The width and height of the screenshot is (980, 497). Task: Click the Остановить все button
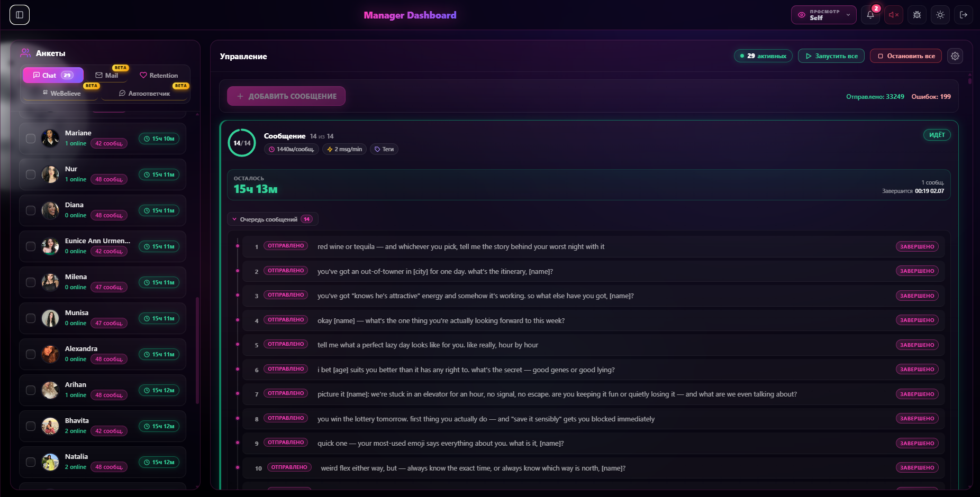pyautogui.click(x=906, y=56)
